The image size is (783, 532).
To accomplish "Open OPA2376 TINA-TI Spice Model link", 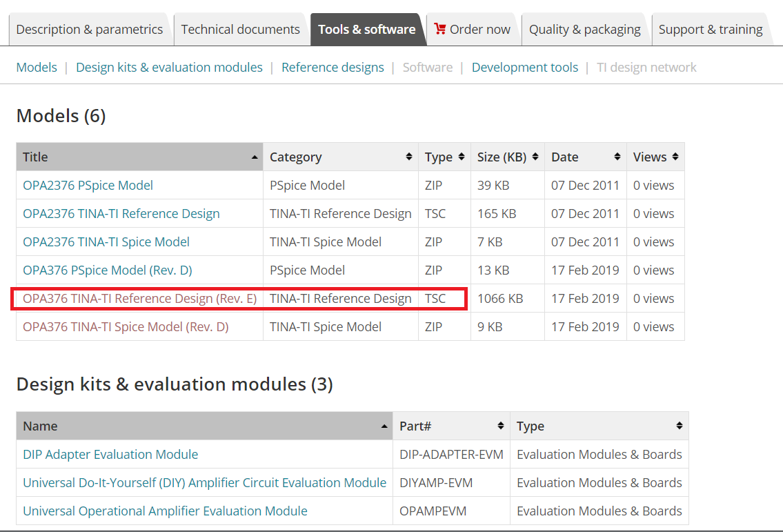I will tap(106, 242).
